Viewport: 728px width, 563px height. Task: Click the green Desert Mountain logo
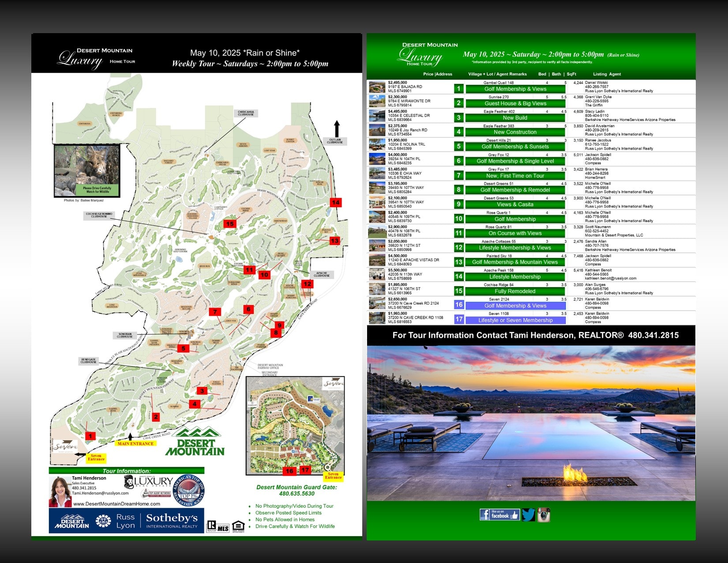[195, 442]
